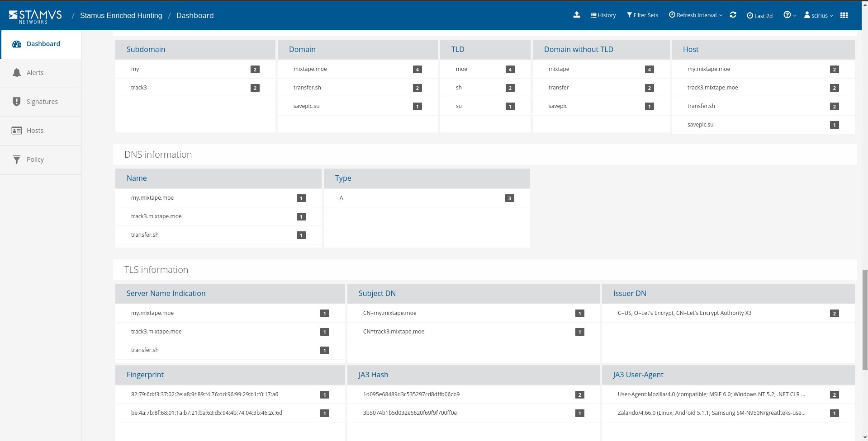868x441 pixels.
Task: Open the Last 2d time range selector
Action: pyautogui.click(x=759, y=16)
